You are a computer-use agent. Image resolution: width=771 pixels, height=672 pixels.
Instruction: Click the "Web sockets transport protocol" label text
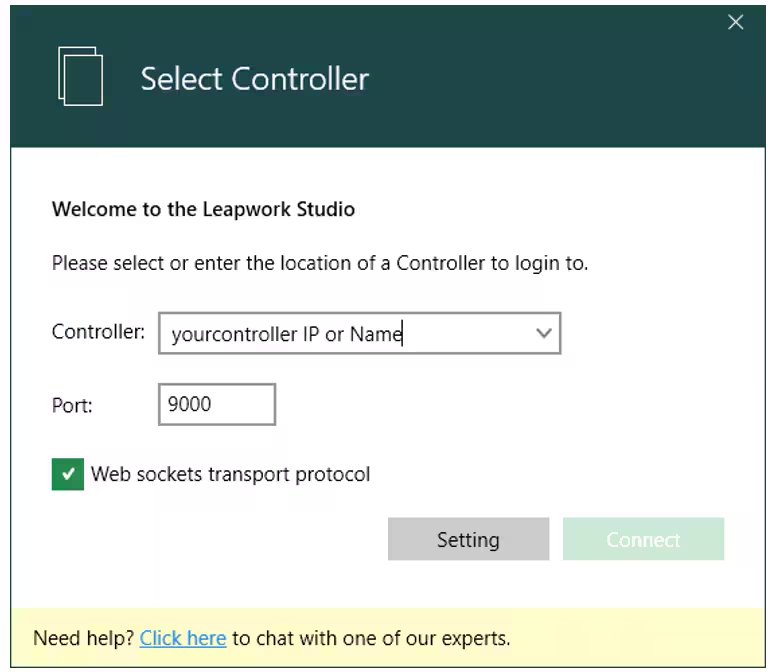[x=230, y=475]
